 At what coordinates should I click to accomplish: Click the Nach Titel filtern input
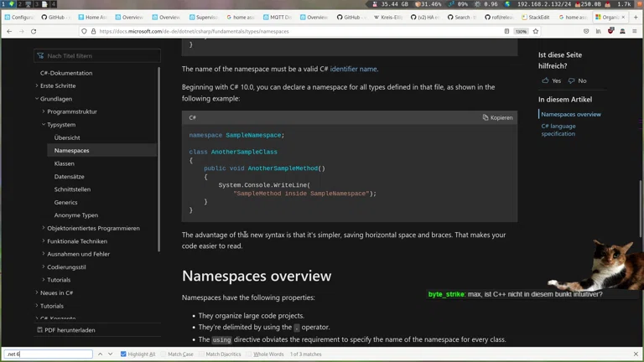click(x=97, y=56)
